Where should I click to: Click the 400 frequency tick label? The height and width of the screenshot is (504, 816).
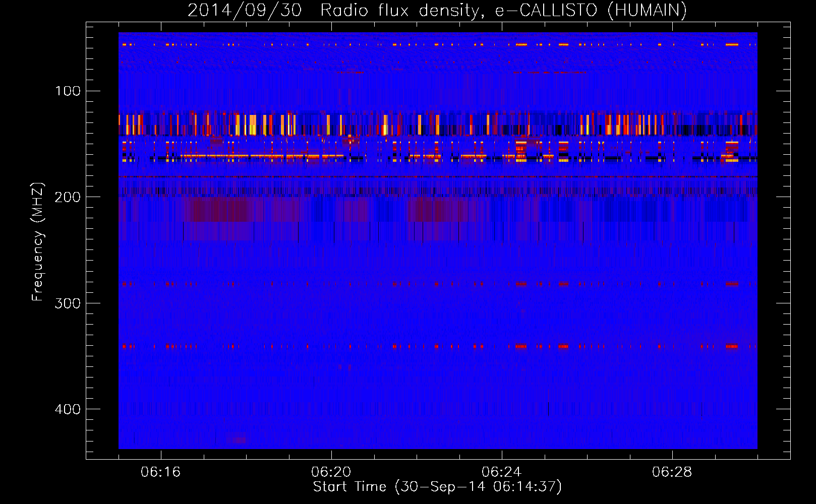pos(68,409)
